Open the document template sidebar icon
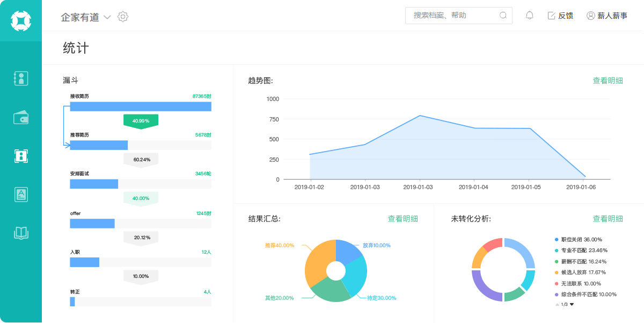 21,195
